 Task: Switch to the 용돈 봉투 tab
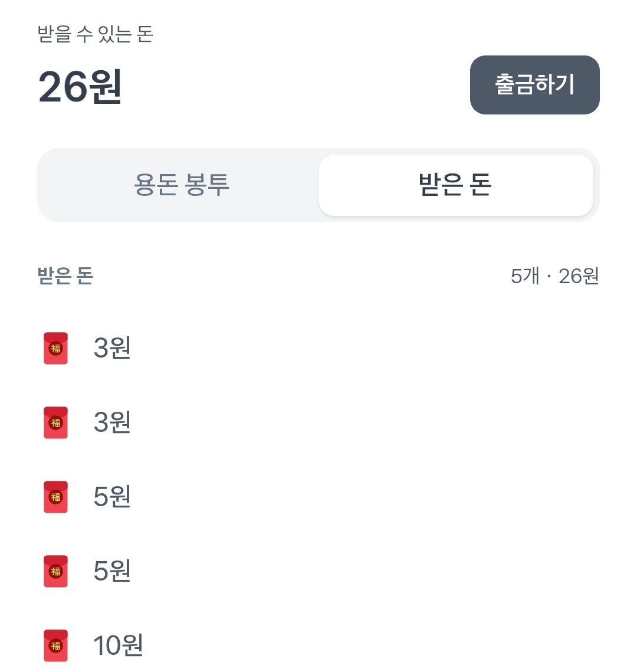[x=181, y=185]
